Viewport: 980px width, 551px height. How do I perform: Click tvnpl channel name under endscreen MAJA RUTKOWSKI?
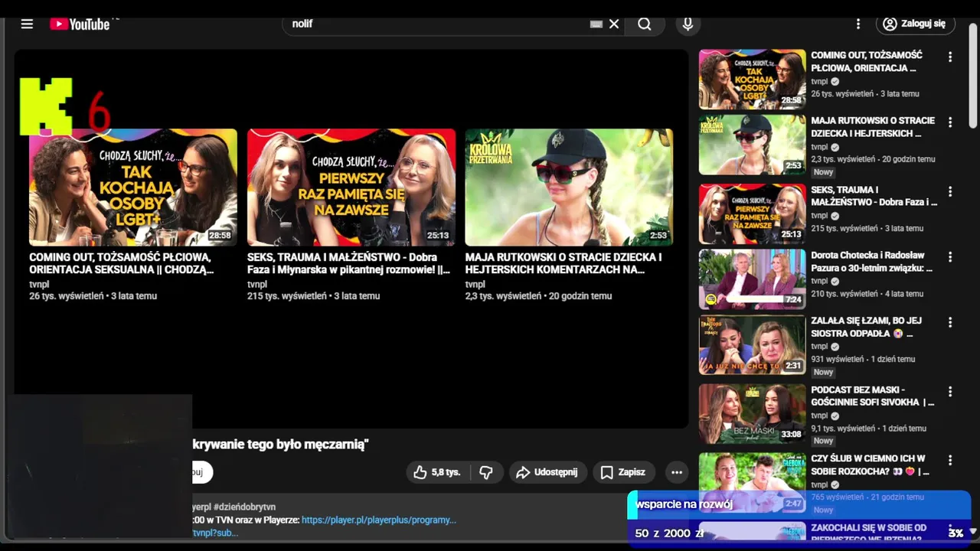tap(475, 284)
